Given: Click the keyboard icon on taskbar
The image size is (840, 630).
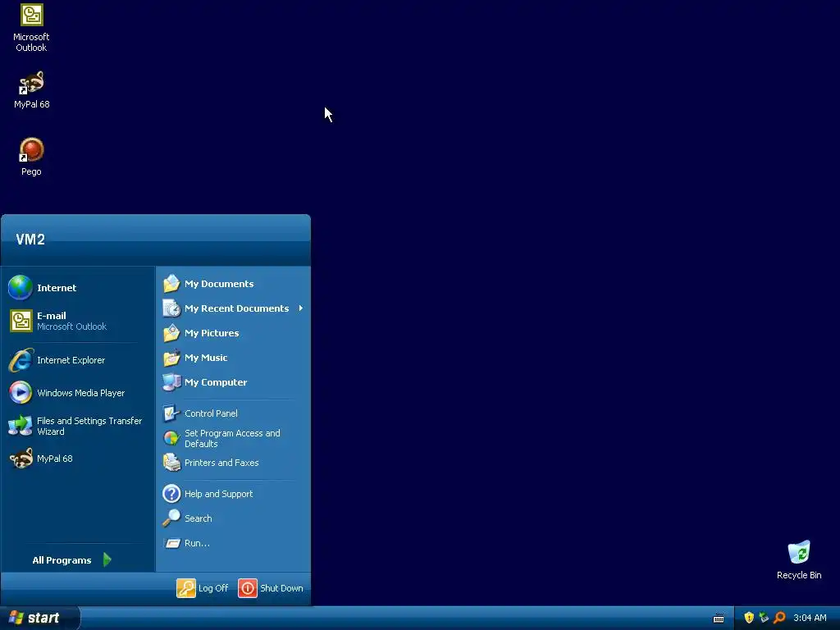Looking at the screenshot, I should [x=719, y=619].
